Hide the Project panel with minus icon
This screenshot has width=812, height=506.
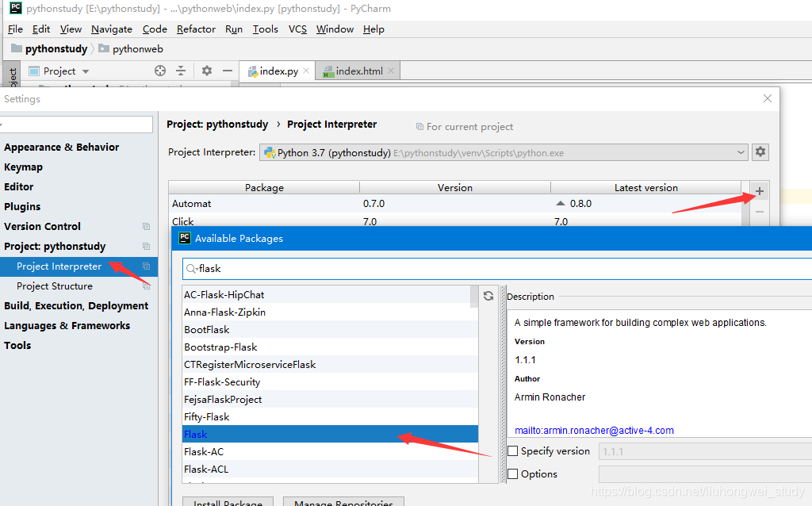(x=228, y=71)
